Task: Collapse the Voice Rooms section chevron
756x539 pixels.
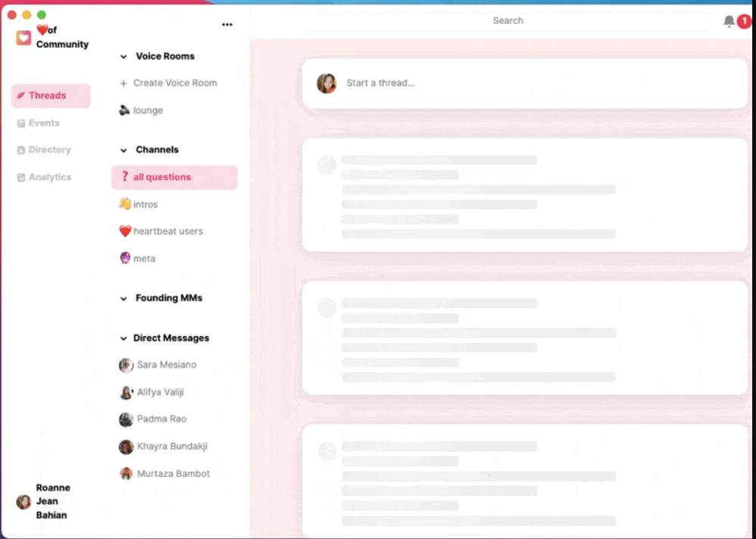Action: (x=123, y=57)
